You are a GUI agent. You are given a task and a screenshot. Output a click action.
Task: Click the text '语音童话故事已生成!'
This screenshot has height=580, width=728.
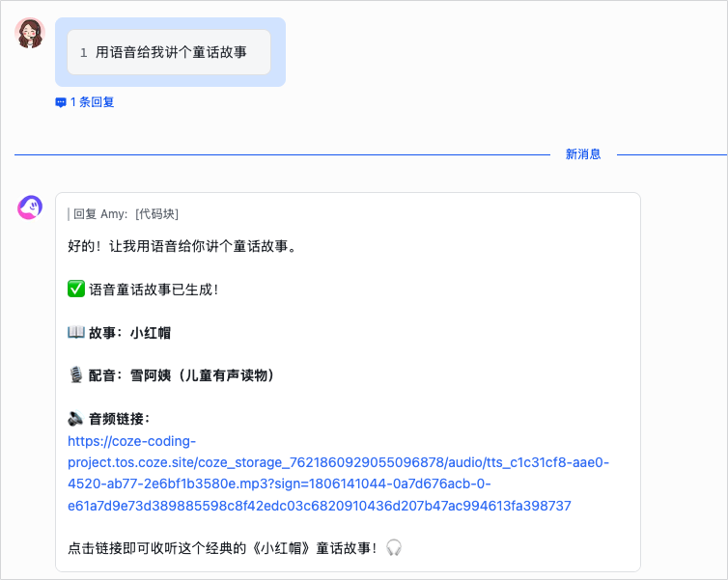point(154,290)
